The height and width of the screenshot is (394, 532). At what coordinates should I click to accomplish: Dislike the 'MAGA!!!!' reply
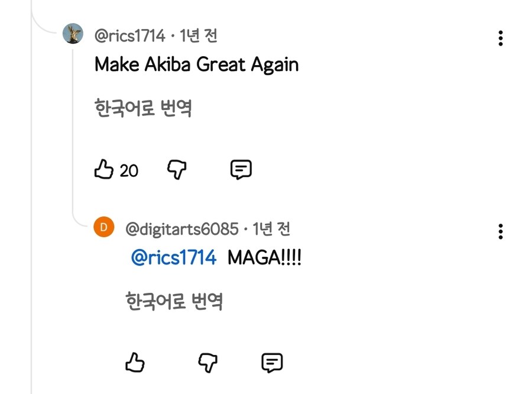point(207,361)
